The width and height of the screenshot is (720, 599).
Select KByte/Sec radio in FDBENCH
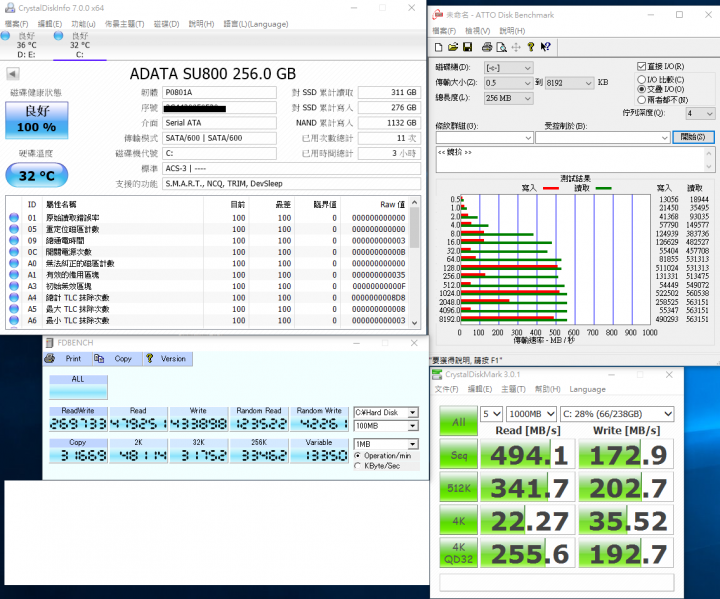click(x=358, y=466)
